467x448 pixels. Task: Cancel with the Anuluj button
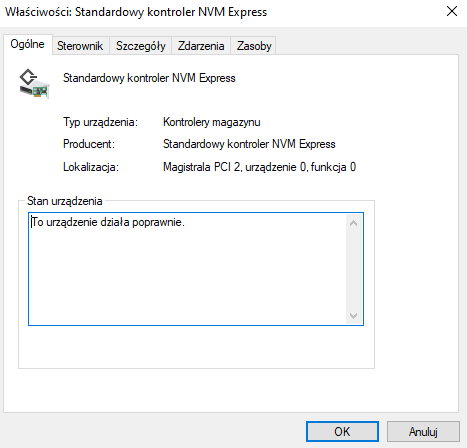(423, 432)
